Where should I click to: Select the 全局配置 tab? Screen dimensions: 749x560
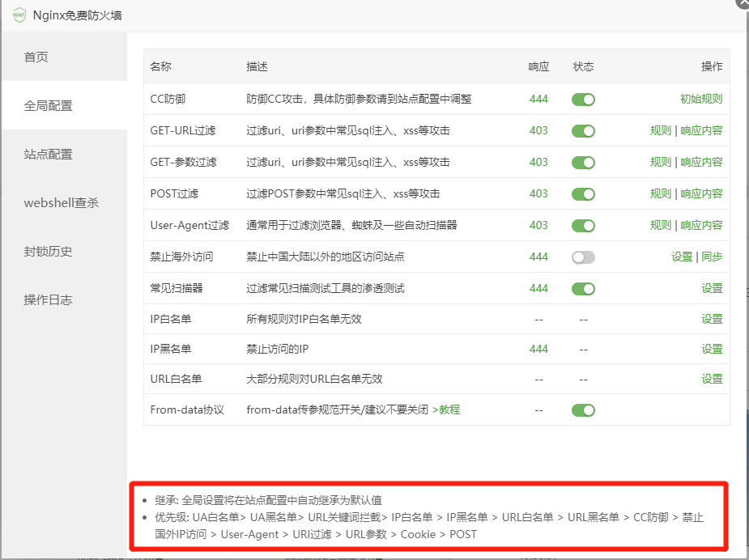click(65, 105)
